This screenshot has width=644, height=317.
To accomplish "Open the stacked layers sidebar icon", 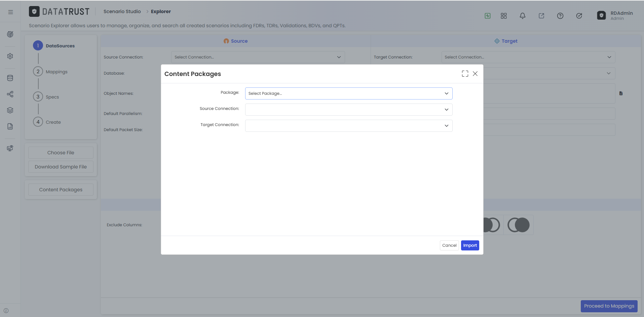I will click(x=10, y=110).
